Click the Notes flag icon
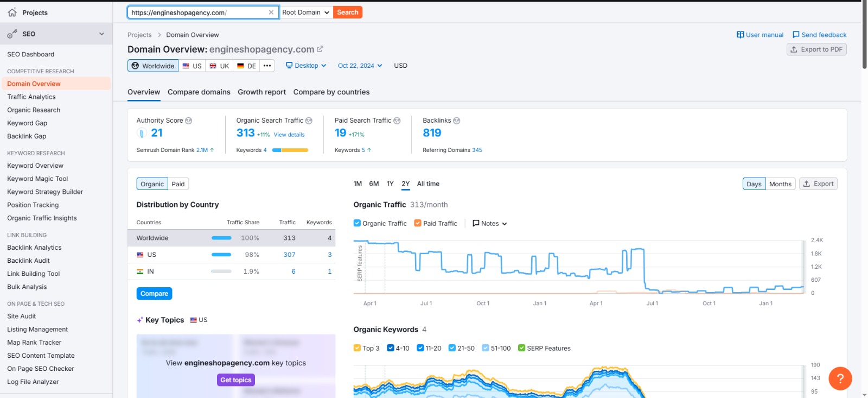The image size is (868, 398). click(476, 223)
